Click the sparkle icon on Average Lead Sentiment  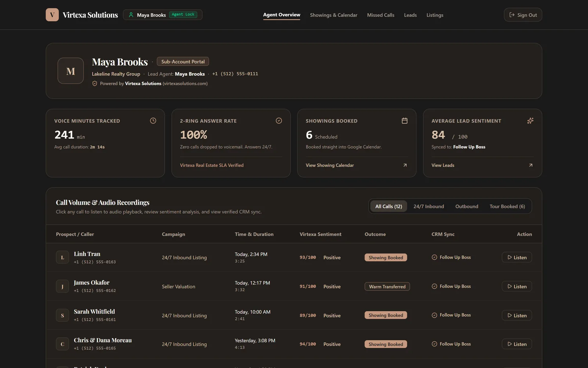tap(530, 121)
